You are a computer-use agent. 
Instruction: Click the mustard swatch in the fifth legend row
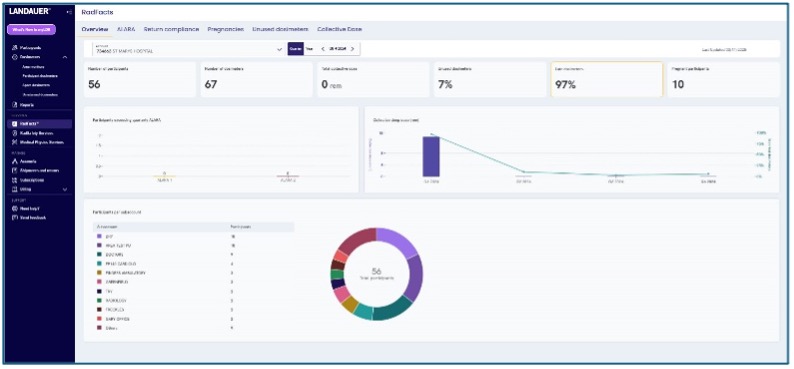coord(100,273)
